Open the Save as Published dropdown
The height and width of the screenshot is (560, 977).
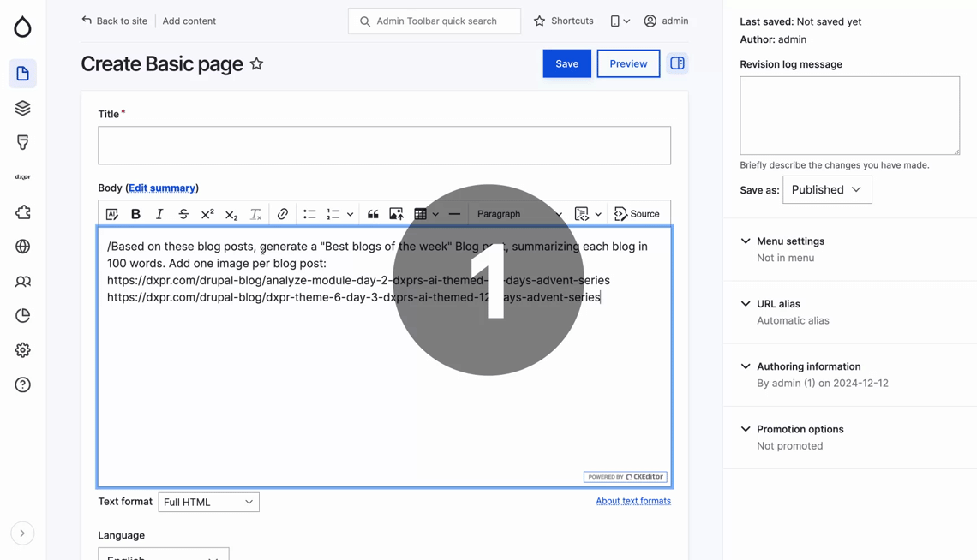[826, 190]
